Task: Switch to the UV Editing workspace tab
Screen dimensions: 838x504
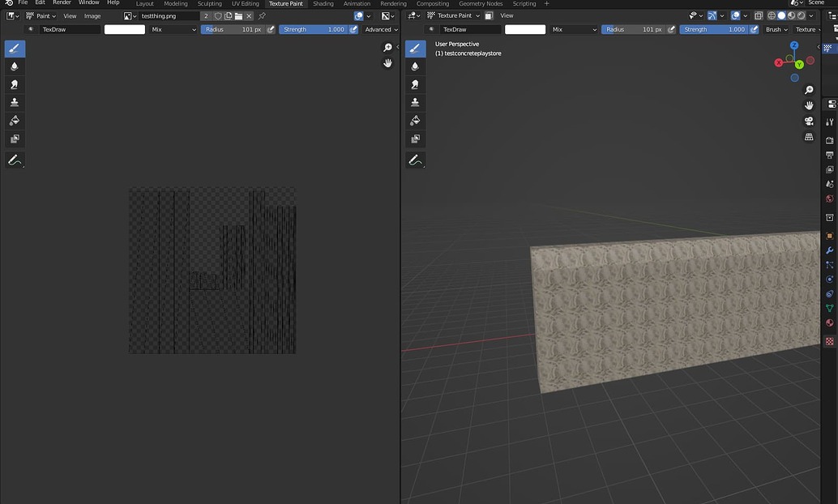Action: [245, 3]
